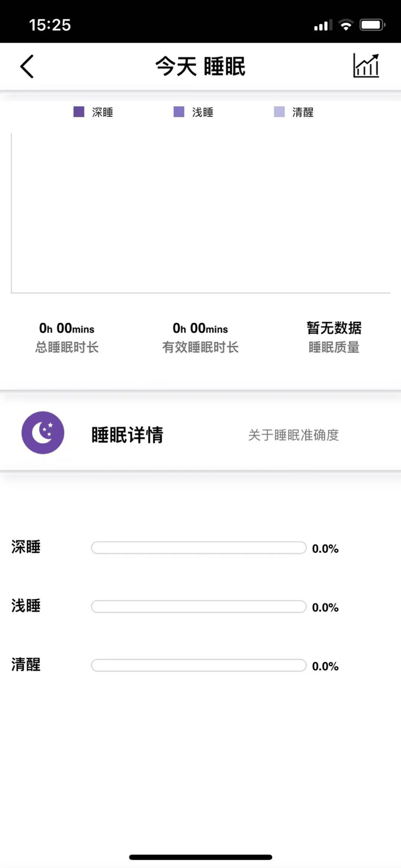Tap the 清醒 progress bar
401x868 pixels.
pyautogui.click(x=198, y=665)
